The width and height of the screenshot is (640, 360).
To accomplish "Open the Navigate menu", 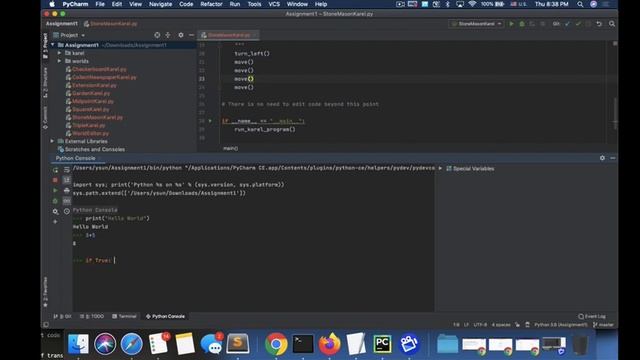I will (160, 4).
